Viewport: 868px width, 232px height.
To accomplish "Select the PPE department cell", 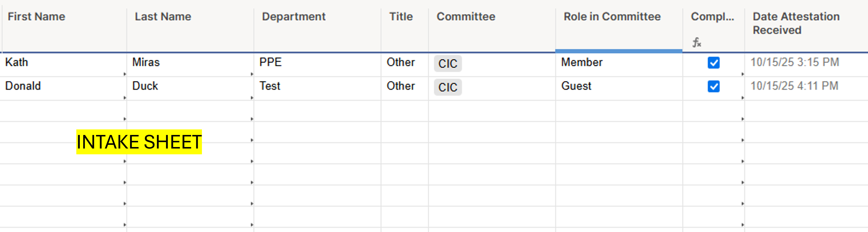I will pos(270,62).
